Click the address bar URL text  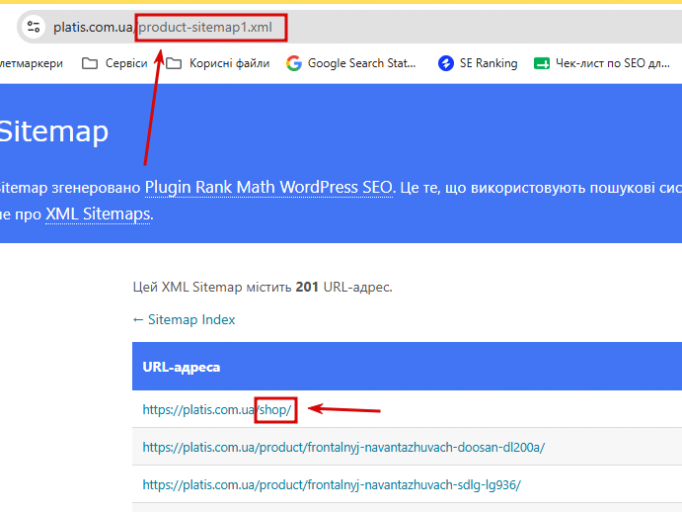[x=163, y=27]
